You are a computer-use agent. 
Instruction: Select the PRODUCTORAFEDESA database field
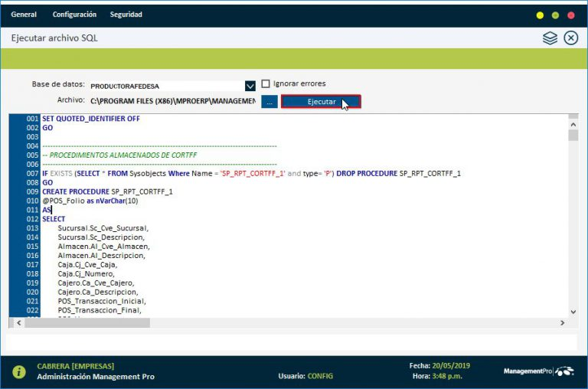tap(167, 86)
